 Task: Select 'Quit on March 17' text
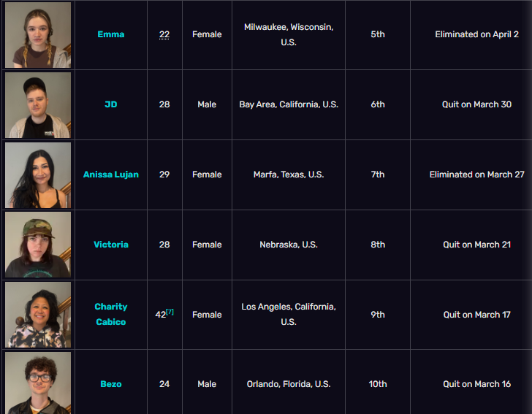pyautogui.click(x=476, y=314)
